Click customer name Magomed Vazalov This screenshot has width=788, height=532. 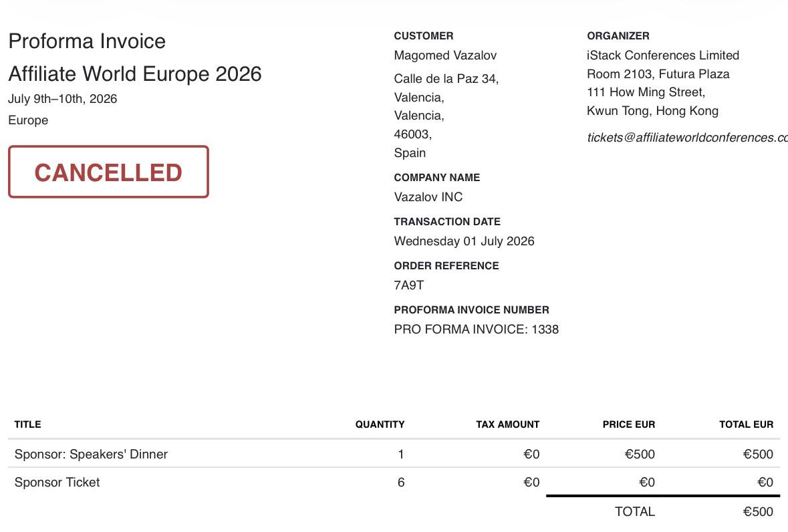click(445, 55)
